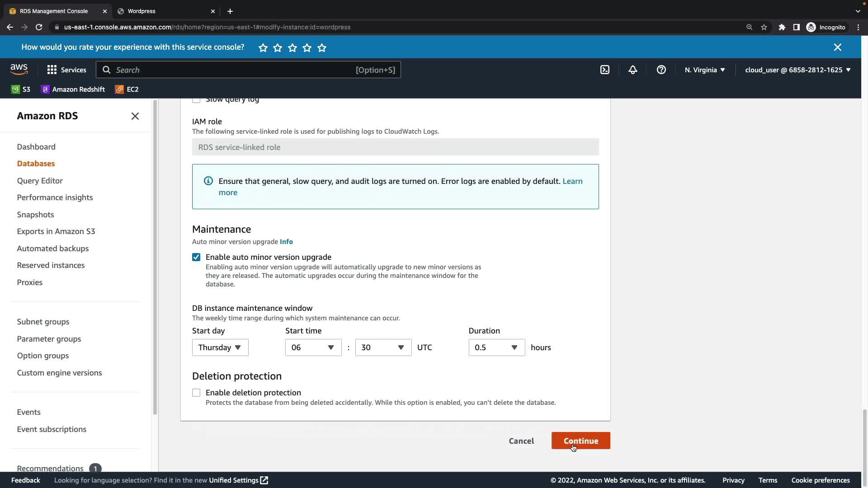
Task: Click the help question mark icon
Action: [x=661, y=70]
